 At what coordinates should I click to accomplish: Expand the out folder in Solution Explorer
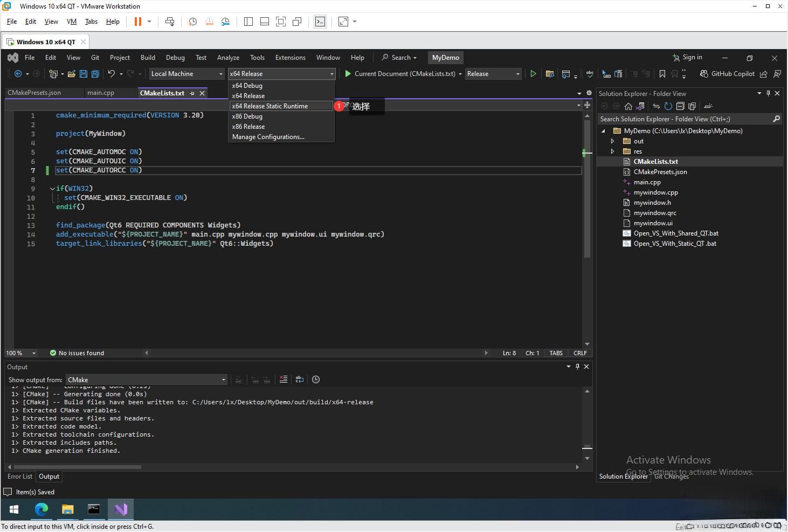coord(612,141)
